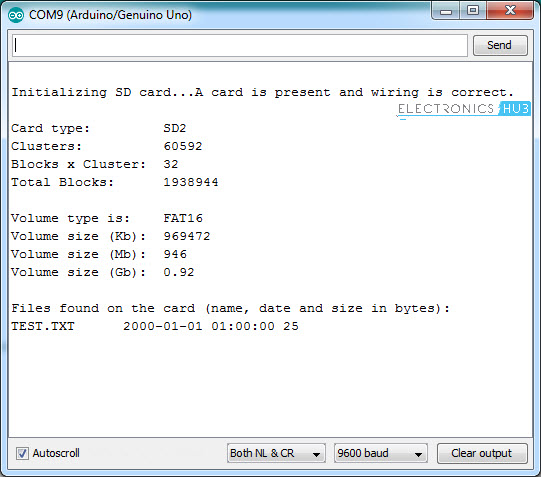This screenshot has height=477, width=541.
Task: Click the Electronics Hub watermark logo
Action: tap(463, 109)
